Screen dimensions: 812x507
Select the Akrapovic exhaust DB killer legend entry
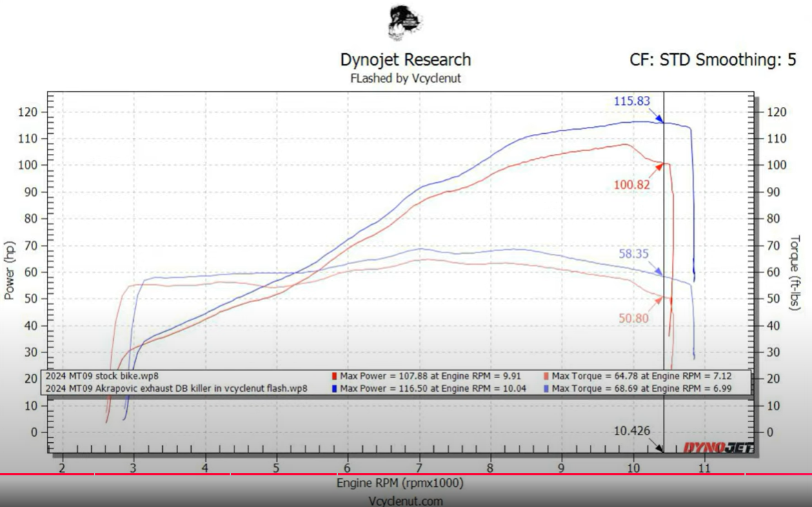click(176, 389)
